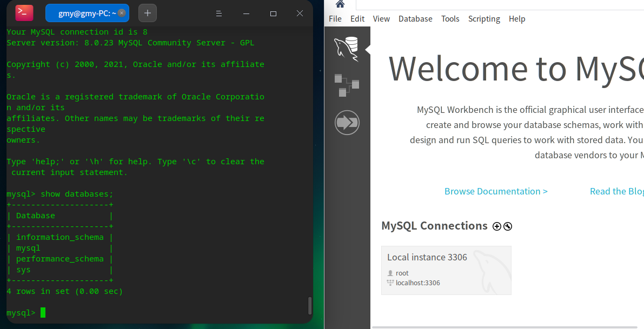
Task: Click the 'show databases;' command text
Action: (x=77, y=194)
